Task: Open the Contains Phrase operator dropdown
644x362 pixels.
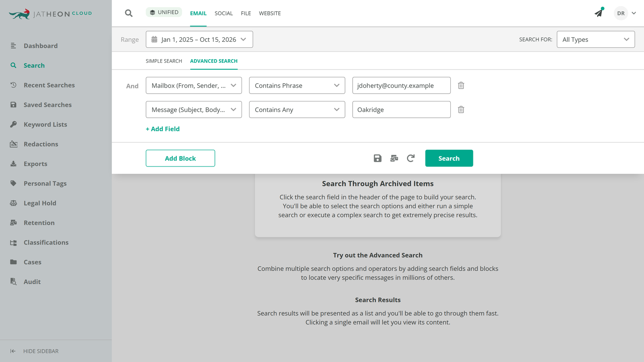Action: [x=297, y=85]
